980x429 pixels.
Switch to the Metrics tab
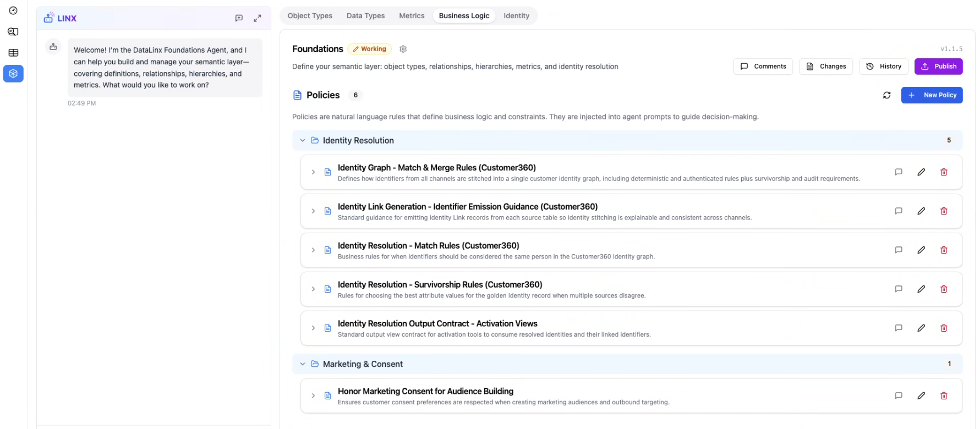[x=412, y=16]
